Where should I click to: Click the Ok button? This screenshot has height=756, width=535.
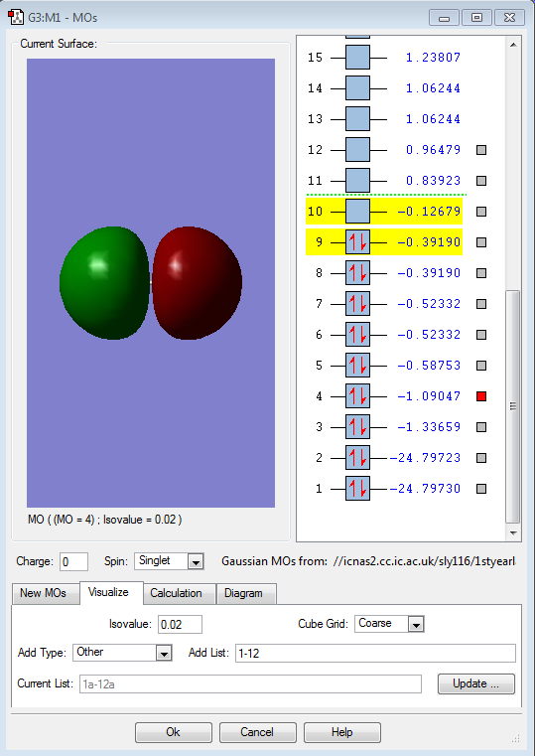point(174,732)
